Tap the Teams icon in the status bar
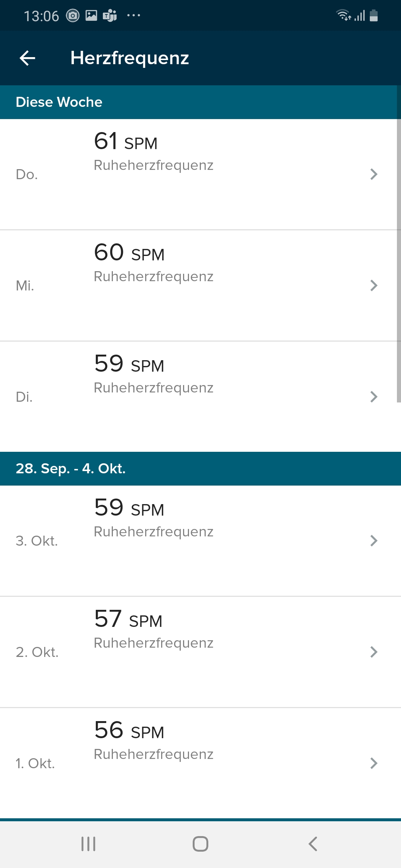The height and width of the screenshot is (868, 401). (x=110, y=16)
